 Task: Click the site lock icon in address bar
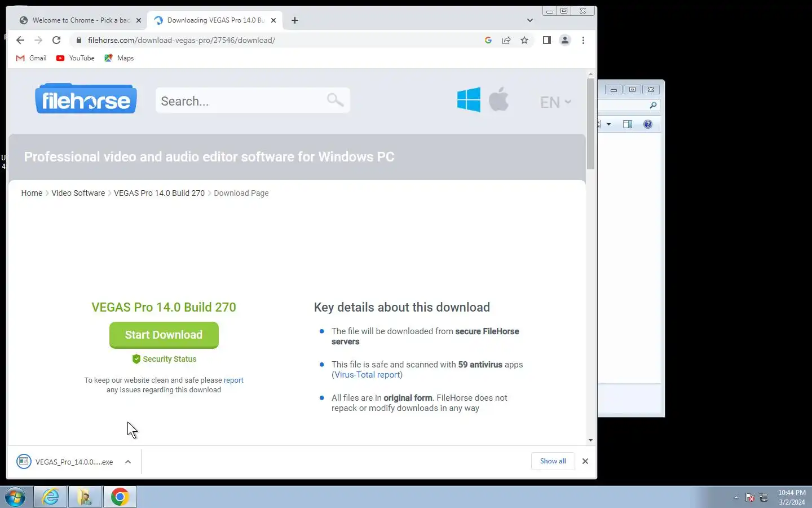click(x=78, y=40)
